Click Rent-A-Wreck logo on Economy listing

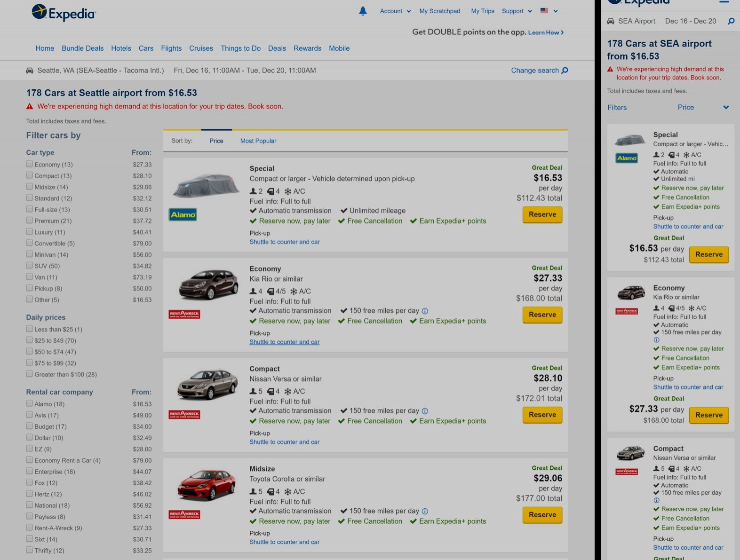[184, 315]
